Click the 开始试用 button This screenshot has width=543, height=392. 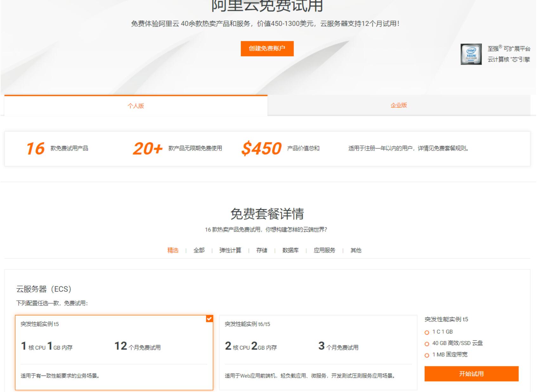pyautogui.click(x=471, y=374)
